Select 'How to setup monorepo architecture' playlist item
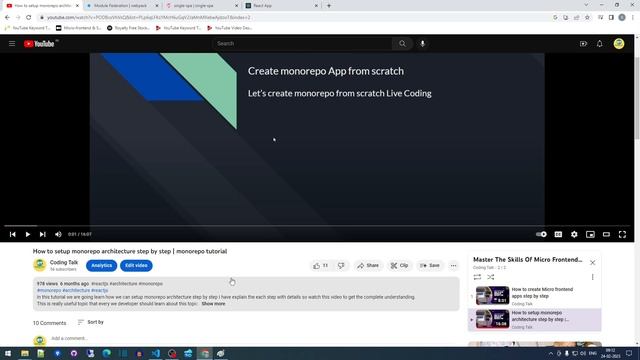The height and width of the screenshot is (360, 640). tap(535, 320)
